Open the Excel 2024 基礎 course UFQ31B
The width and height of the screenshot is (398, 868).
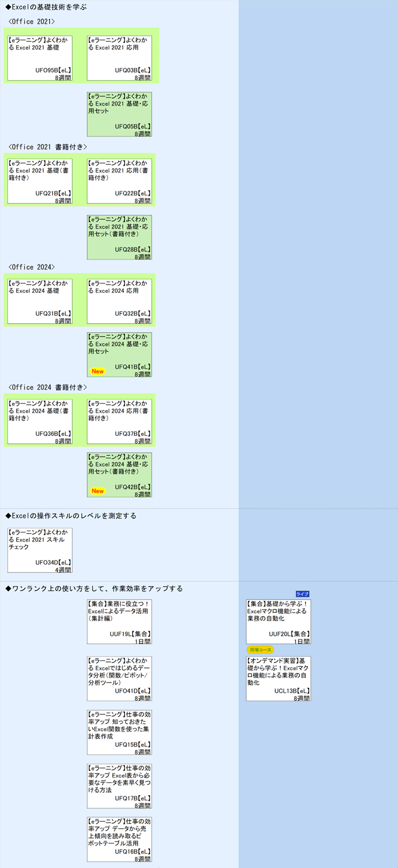[x=40, y=301]
